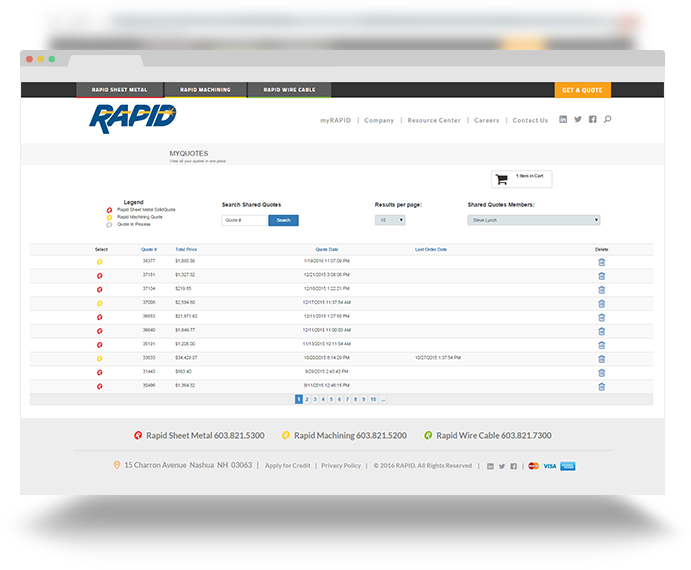The height and width of the screenshot is (570, 691).
Task: Select the red icon for quote 30496
Action: (100, 386)
